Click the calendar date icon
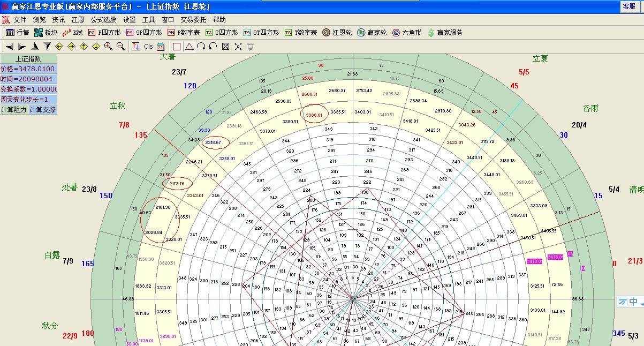Image resolution: width=644 pixels, height=346 pixels. 161,47
